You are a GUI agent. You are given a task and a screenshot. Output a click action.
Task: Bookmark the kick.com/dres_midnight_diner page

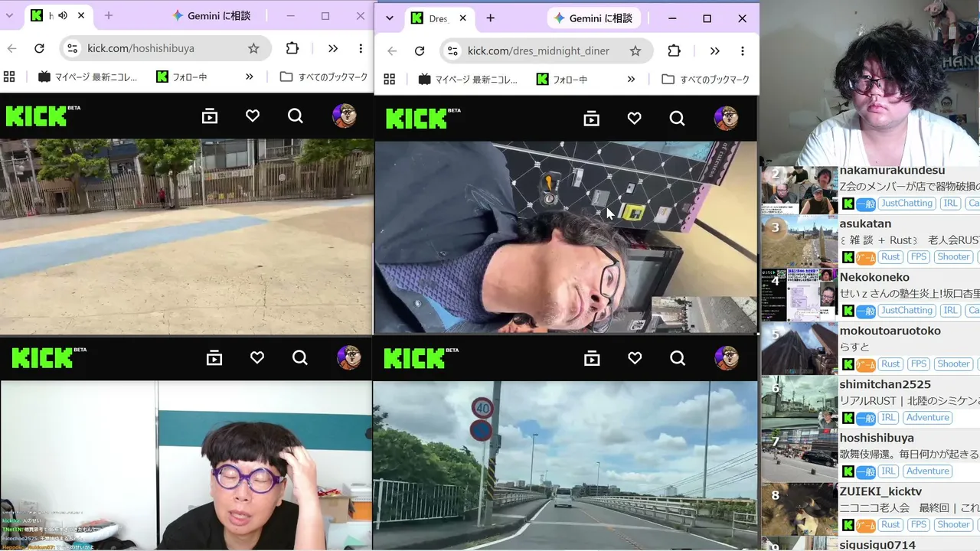[635, 51]
